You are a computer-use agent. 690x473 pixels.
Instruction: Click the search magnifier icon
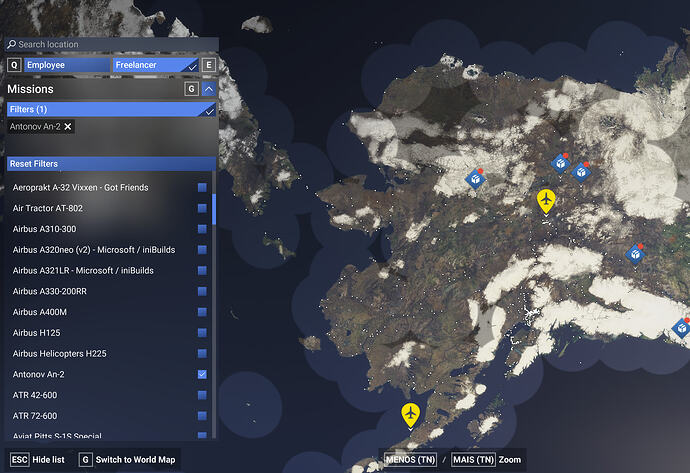(x=11, y=44)
